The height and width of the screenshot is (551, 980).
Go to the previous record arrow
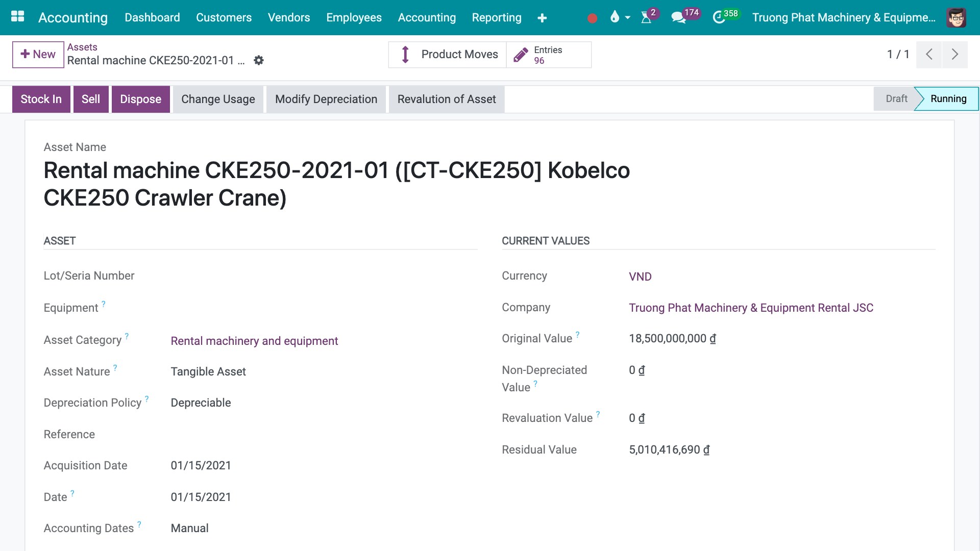click(x=929, y=54)
